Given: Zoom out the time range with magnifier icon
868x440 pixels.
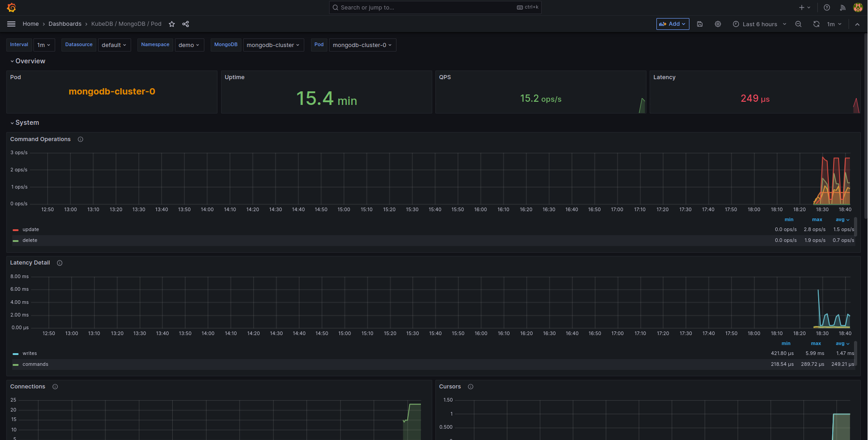Looking at the screenshot, I should tap(798, 24).
